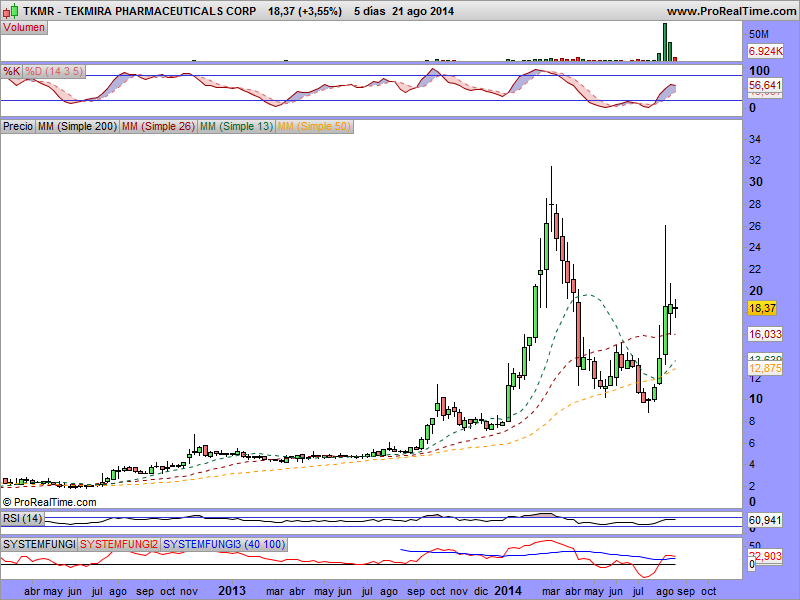Click the 2014 year label on the time axis
Screen dimensions: 800x600
(508, 591)
